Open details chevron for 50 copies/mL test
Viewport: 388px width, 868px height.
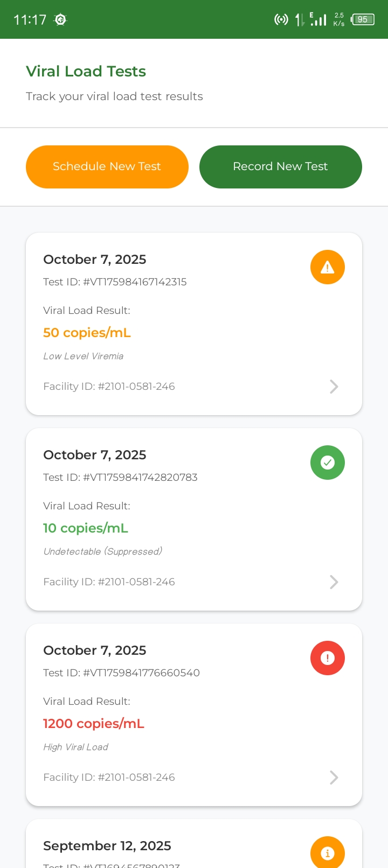click(334, 387)
